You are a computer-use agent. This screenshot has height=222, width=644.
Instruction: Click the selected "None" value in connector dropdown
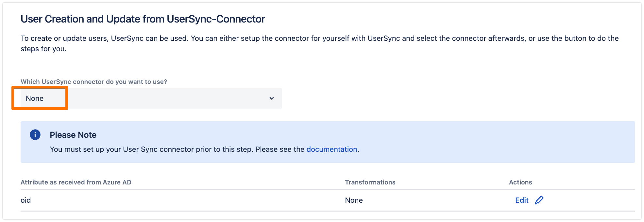35,98
